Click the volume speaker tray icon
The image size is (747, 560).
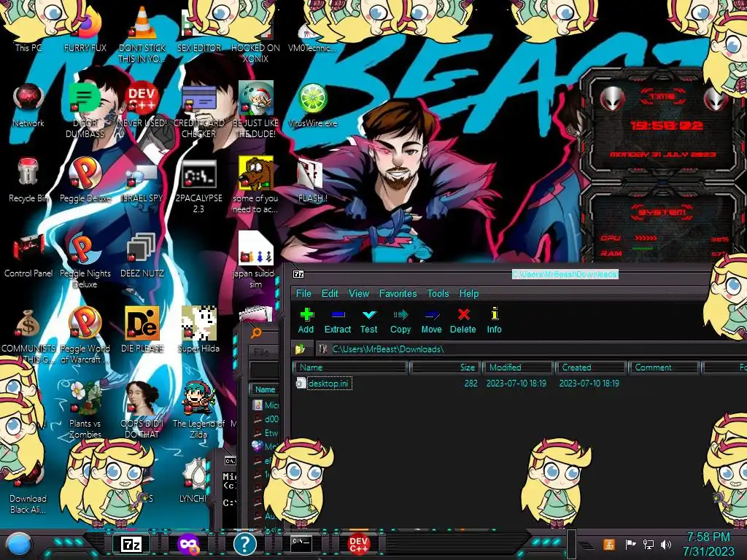click(x=666, y=544)
